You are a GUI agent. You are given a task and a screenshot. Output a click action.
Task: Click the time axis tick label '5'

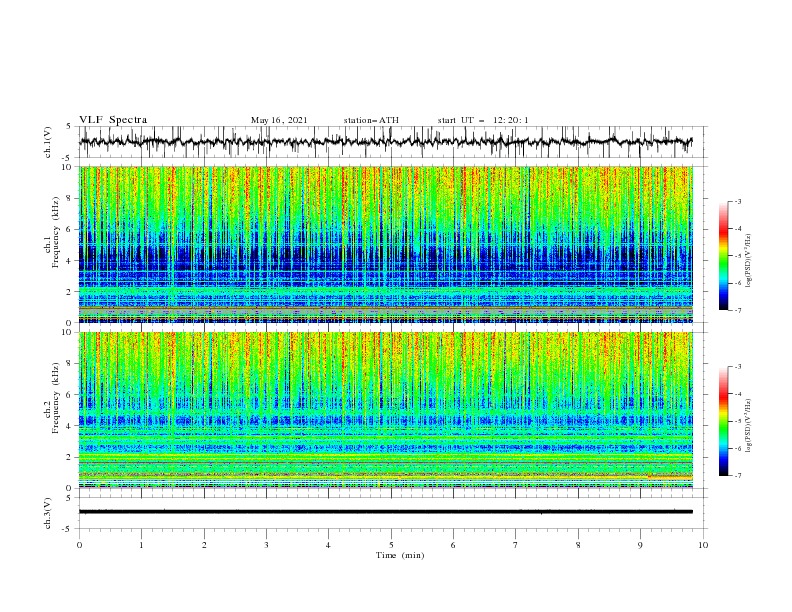tap(391, 545)
